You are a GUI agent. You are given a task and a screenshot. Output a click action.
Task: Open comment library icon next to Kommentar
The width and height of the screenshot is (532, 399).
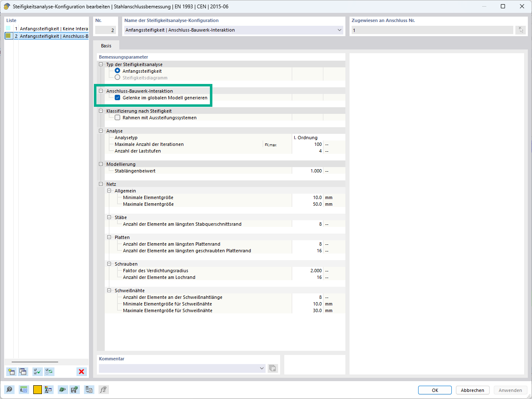click(273, 368)
